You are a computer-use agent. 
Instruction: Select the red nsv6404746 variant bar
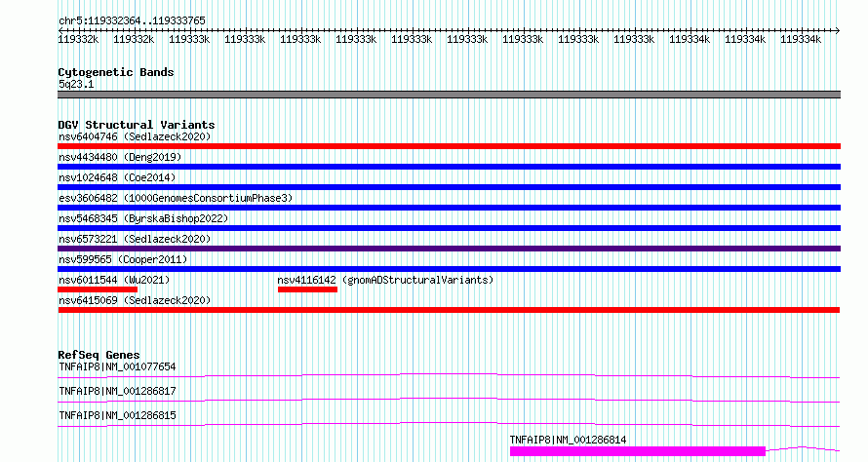(x=449, y=146)
